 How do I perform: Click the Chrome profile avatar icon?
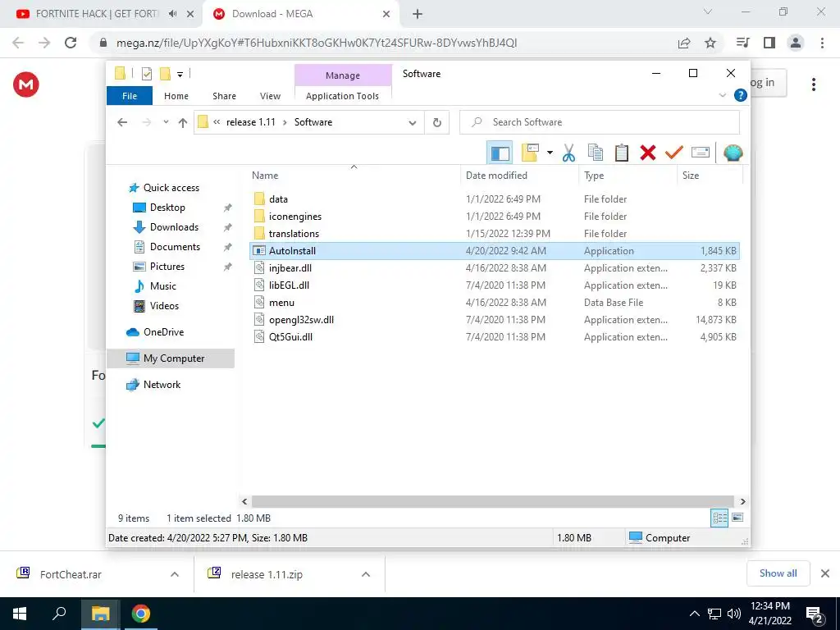(796, 43)
